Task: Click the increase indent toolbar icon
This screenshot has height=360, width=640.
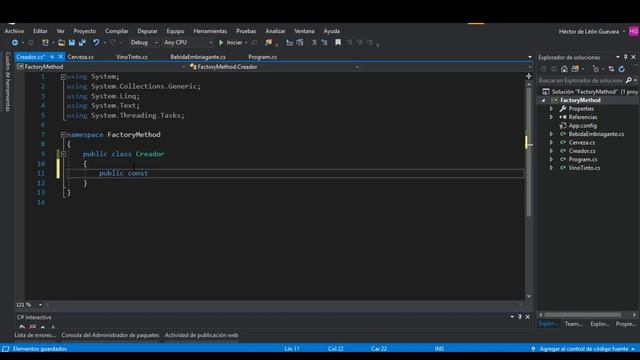Action: pyautogui.click(x=300, y=42)
